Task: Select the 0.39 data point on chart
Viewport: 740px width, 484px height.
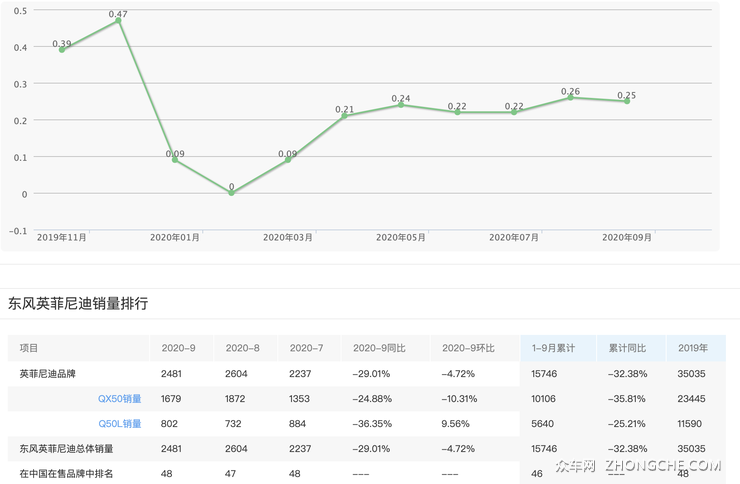Action: (62, 49)
